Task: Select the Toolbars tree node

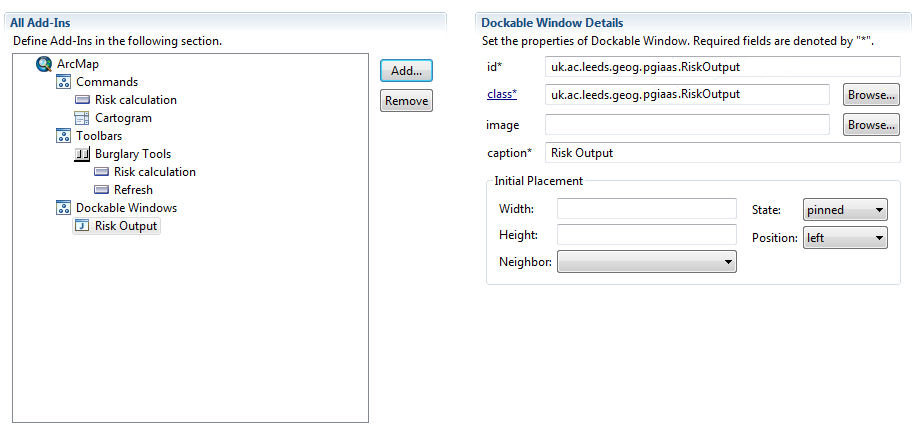Action: [x=99, y=136]
